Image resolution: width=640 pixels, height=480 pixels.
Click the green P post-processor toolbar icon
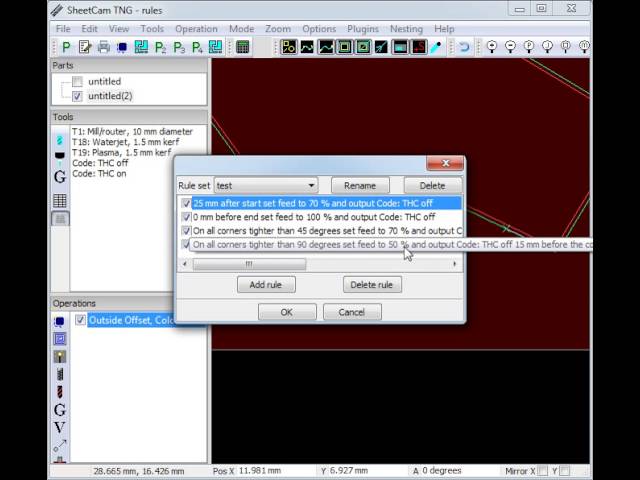click(x=66, y=47)
